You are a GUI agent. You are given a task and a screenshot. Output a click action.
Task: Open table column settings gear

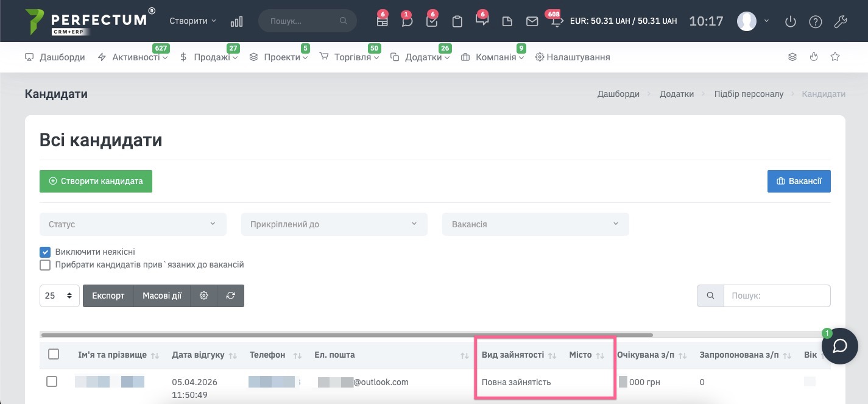204,296
